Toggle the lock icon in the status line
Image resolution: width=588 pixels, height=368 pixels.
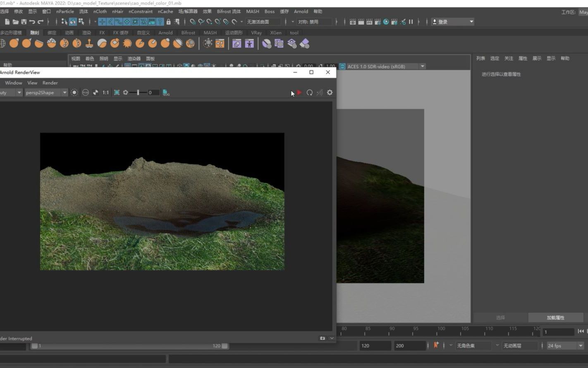click(x=168, y=22)
